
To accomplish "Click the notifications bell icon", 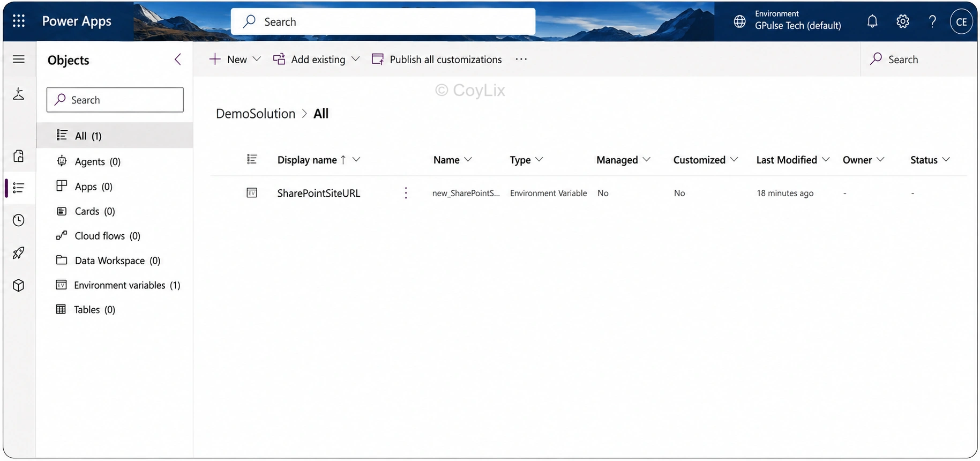I will point(872,21).
